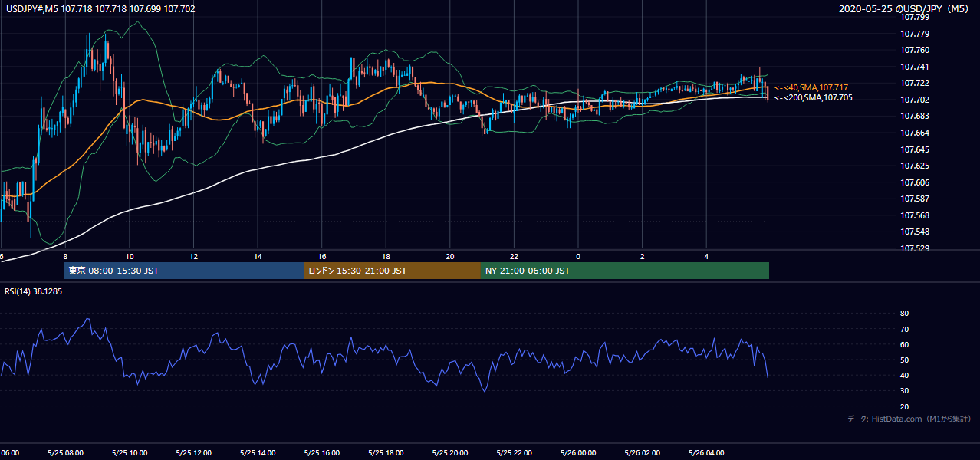980x460 pixels.
Task: Click the RSI 60 level label
Action: click(x=904, y=344)
